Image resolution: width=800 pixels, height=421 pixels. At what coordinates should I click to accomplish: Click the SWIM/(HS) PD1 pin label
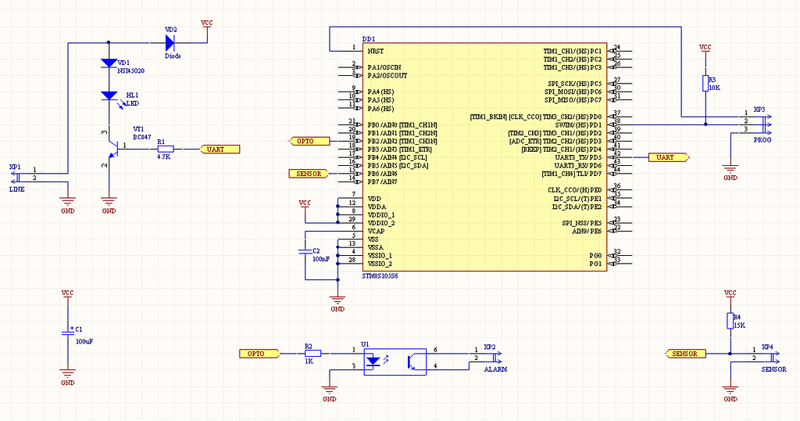pyautogui.click(x=578, y=125)
